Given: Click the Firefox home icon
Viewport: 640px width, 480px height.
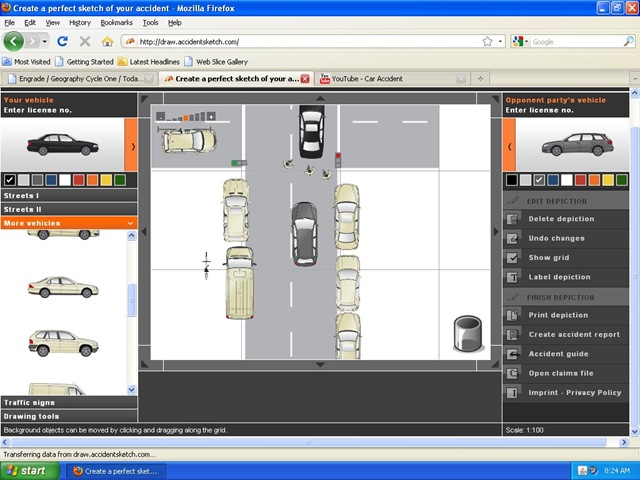Looking at the screenshot, I should 107,41.
